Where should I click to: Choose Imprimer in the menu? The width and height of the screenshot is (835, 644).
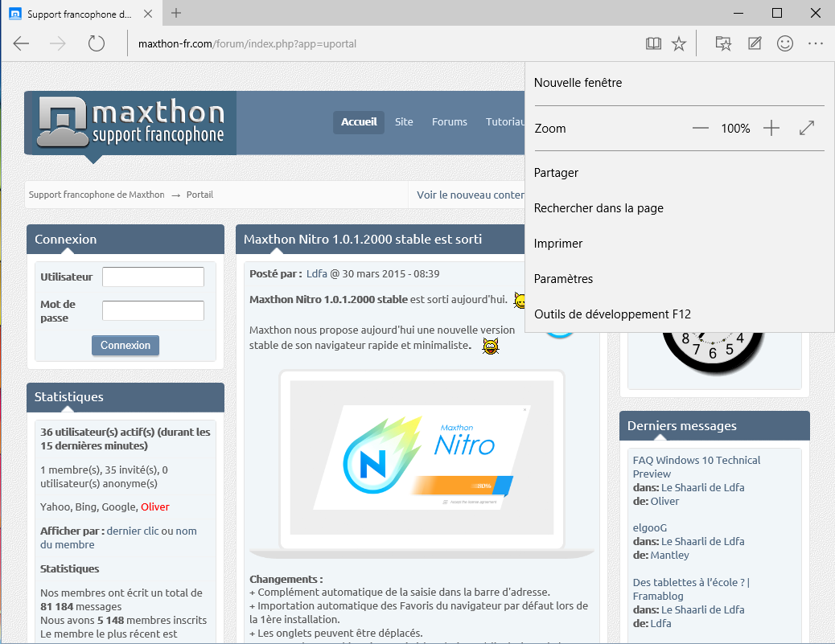[x=679, y=244]
